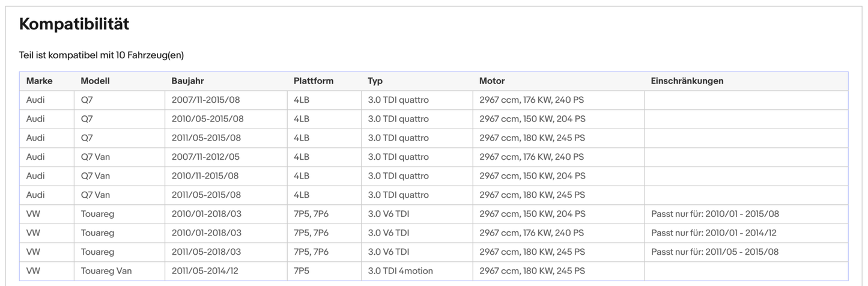Viewport: 868px width, 286px height.
Task: Click the Kompatibilität section heading
Action: click(74, 25)
